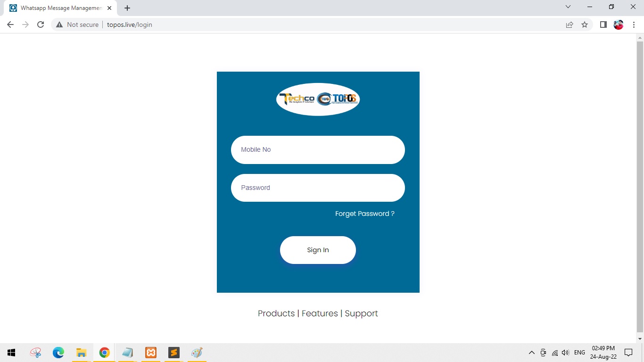
Task: Go back with the browser back arrow
Action: coord(10,25)
